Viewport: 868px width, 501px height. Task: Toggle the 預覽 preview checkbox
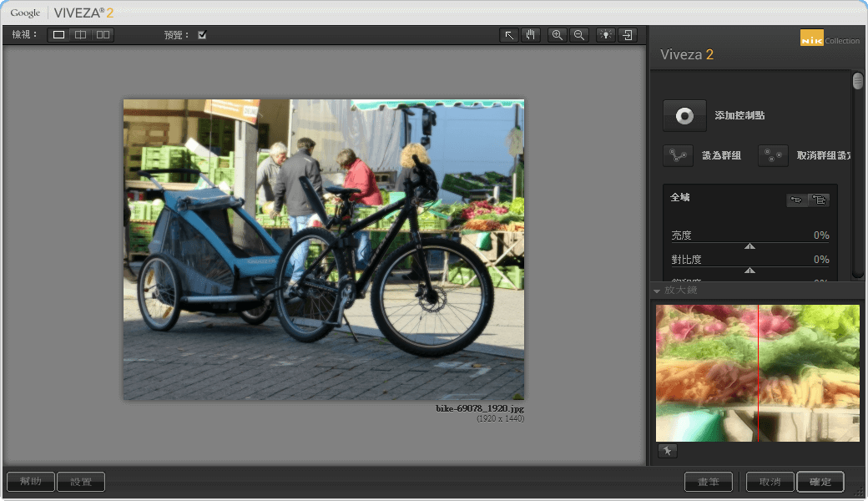click(x=202, y=35)
